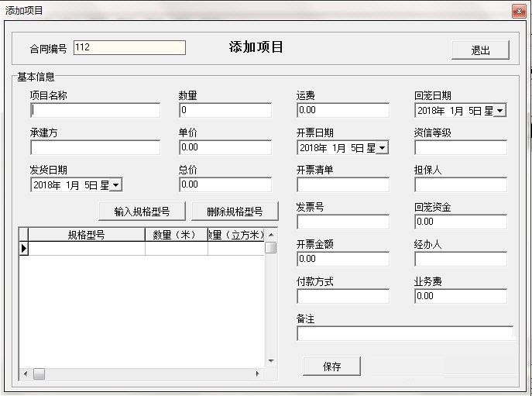
Task: Click the first empty 数量（米） cell
Action: (x=177, y=249)
